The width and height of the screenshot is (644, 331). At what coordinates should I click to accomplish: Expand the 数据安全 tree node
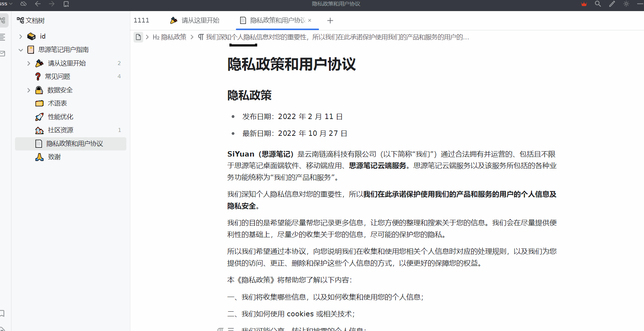pos(29,90)
